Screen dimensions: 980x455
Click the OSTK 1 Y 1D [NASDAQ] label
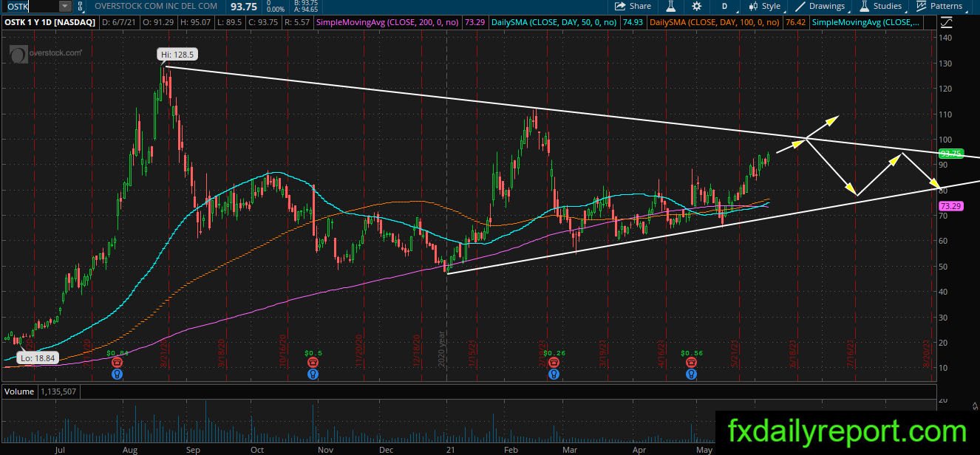(49, 23)
